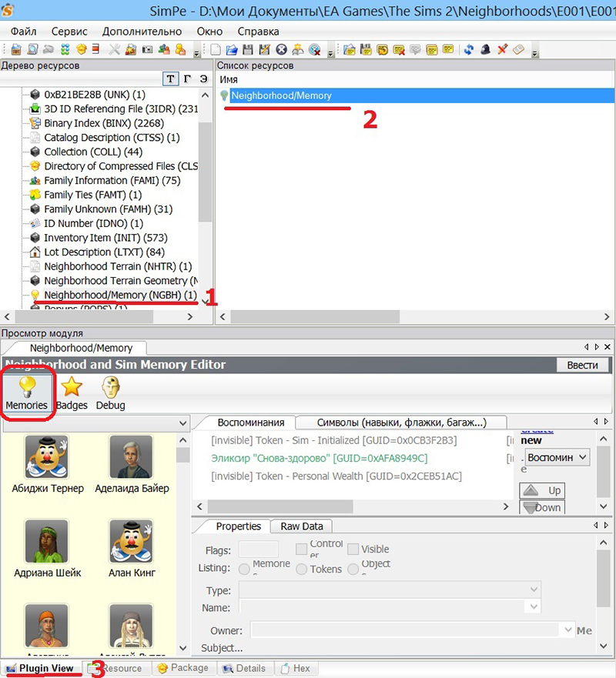This screenshot has width=616, height=678.
Task: Select the Objects listing radio button
Action: pyautogui.click(x=353, y=569)
